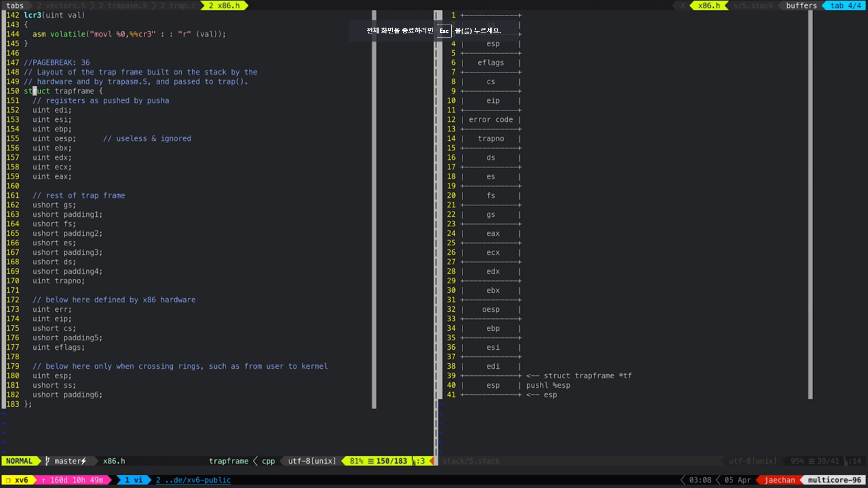
Task: Switch to the vectors.S tab
Action: tap(61, 5)
